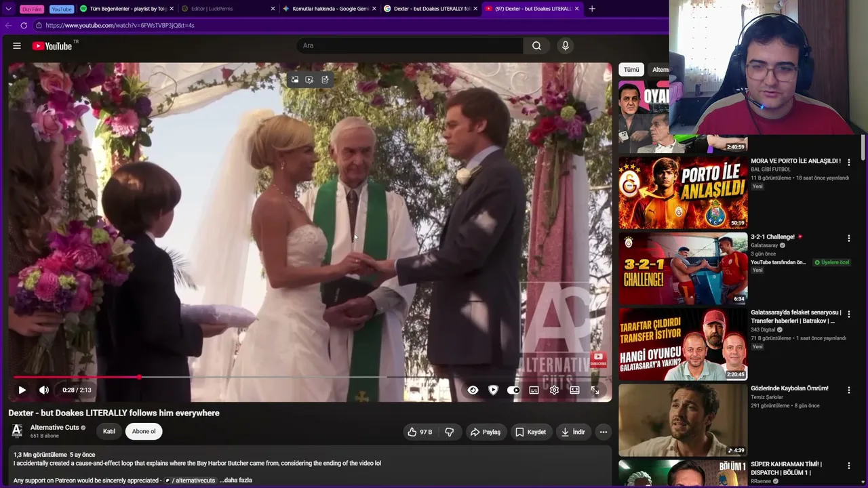This screenshot has width=868, height=488.
Task: Go to the YouTube home logo
Action: 52,45
